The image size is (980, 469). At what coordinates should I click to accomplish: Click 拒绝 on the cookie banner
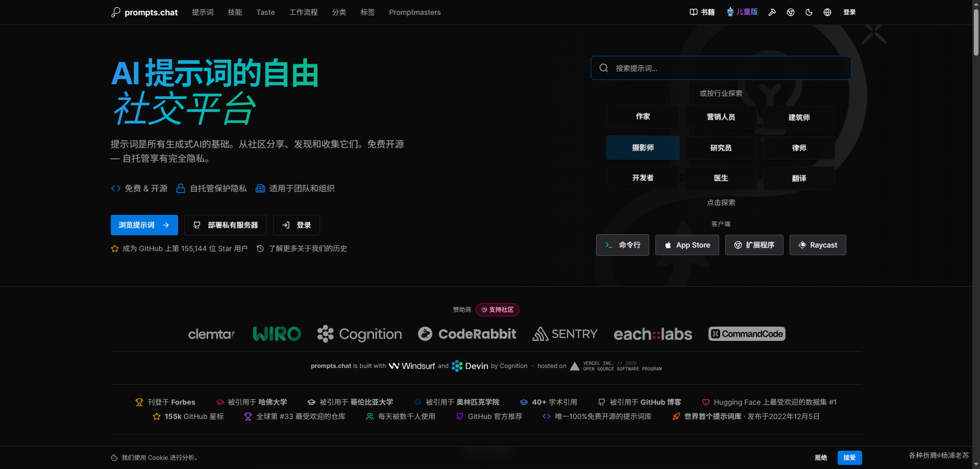point(821,458)
